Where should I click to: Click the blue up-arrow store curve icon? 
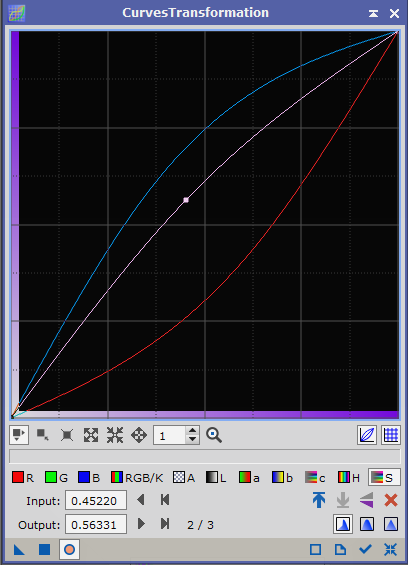[319, 500]
